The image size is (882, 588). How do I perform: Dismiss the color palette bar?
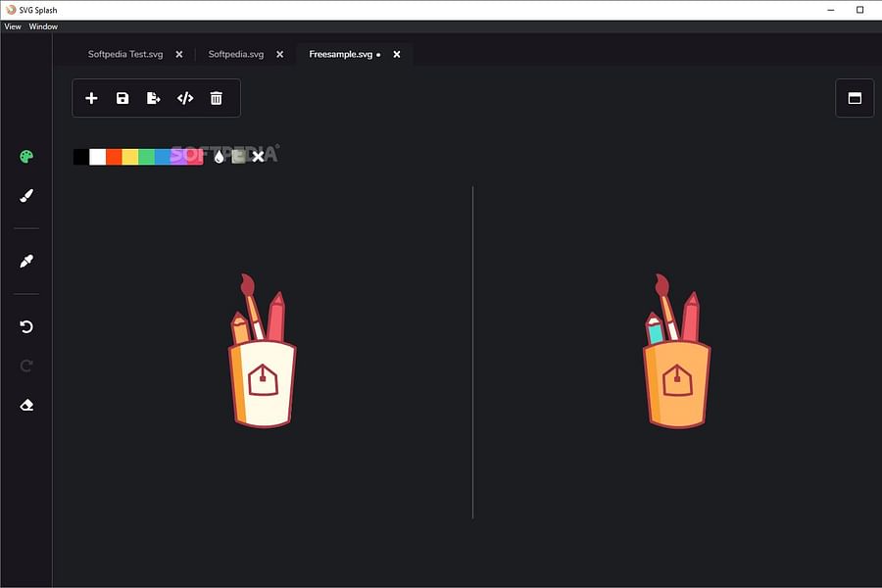pyautogui.click(x=258, y=156)
